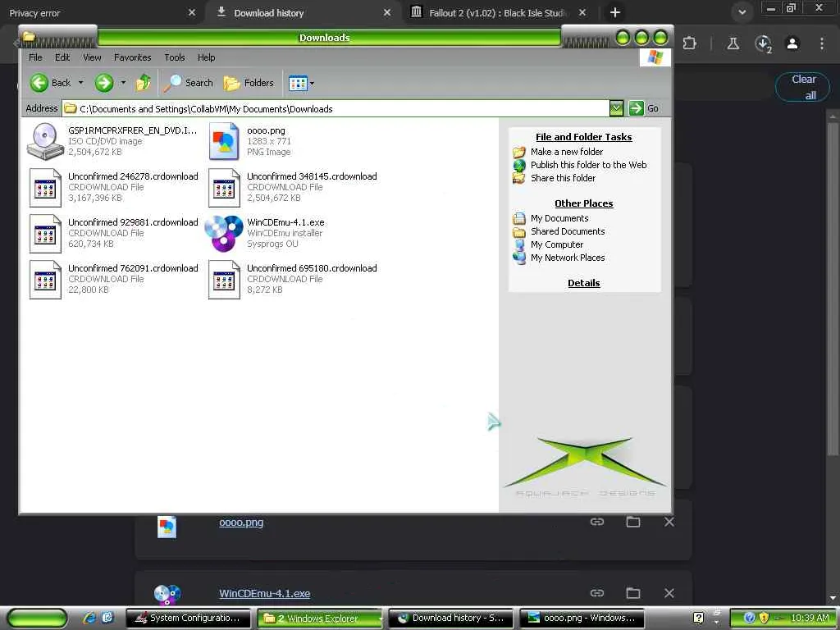Click the browser Extensions puzzle icon
This screenshot has width=840, height=630.
point(689,43)
